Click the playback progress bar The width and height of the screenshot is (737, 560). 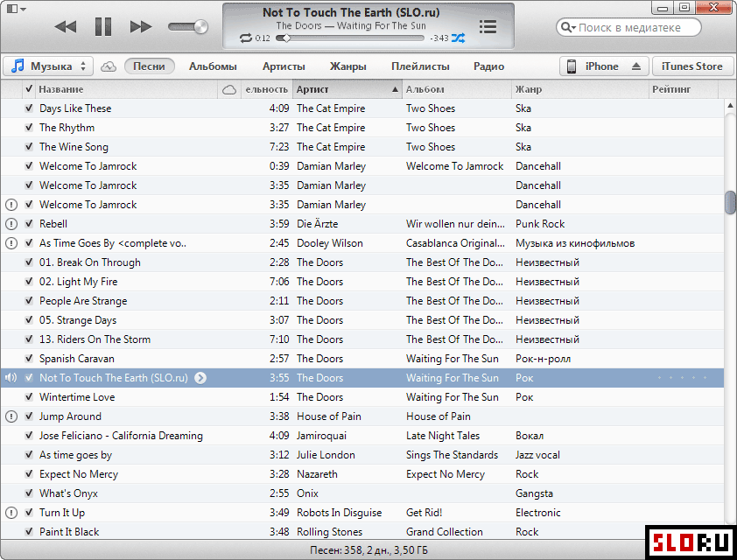350,38
